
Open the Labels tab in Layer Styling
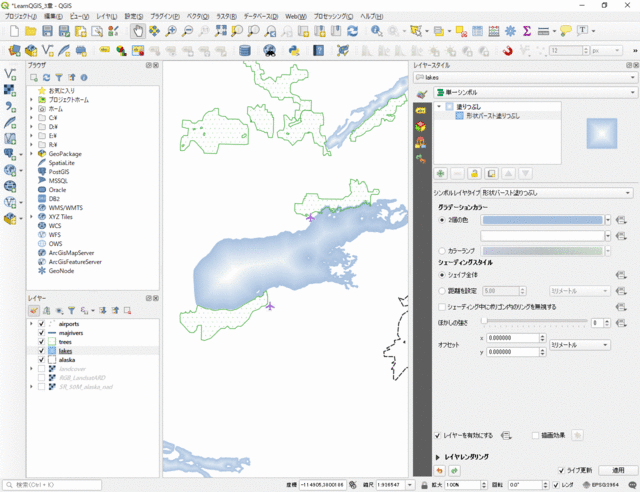click(421, 111)
